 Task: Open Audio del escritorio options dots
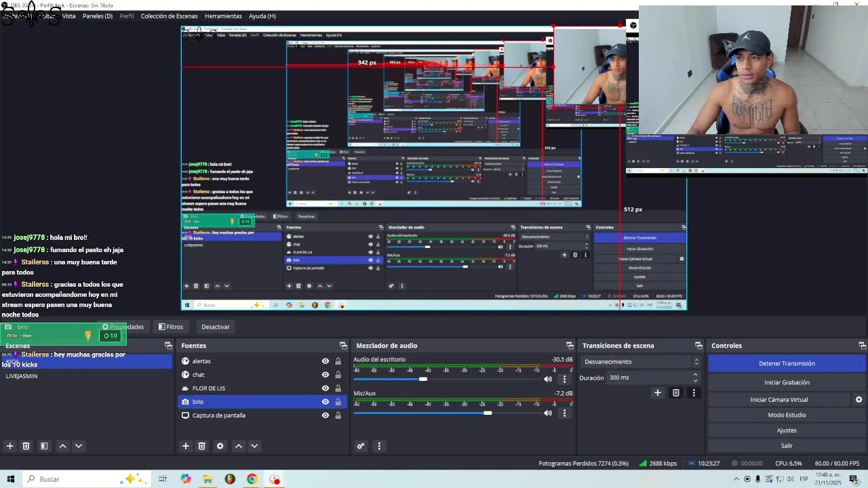click(x=564, y=379)
